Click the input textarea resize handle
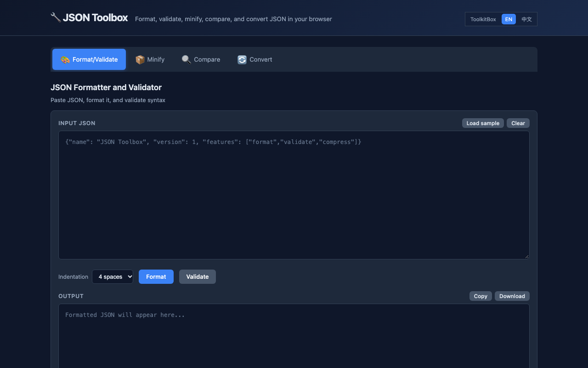The height and width of the screenshot is (368, 588). [526, 256]
